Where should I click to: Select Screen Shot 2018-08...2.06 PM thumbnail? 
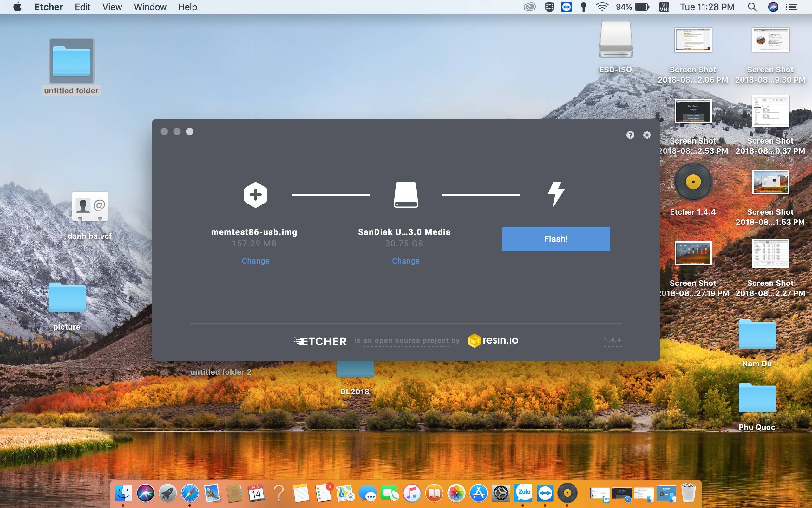pos(693,40)
